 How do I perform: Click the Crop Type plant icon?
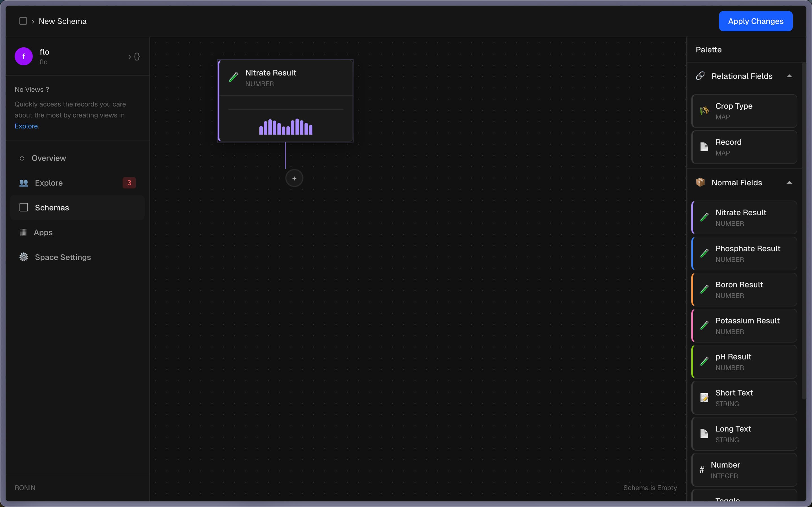[x=704, y=111]
